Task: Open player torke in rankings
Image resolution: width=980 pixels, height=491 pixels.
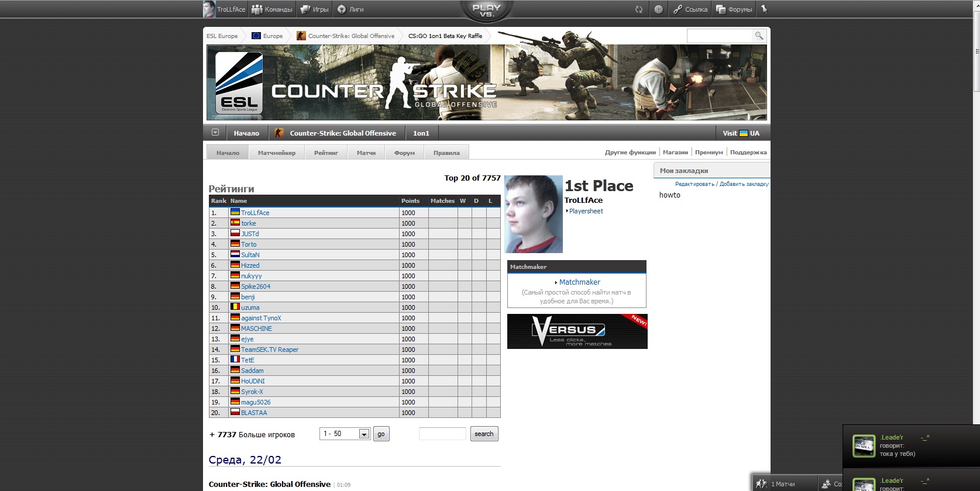Action: point(249,223)
